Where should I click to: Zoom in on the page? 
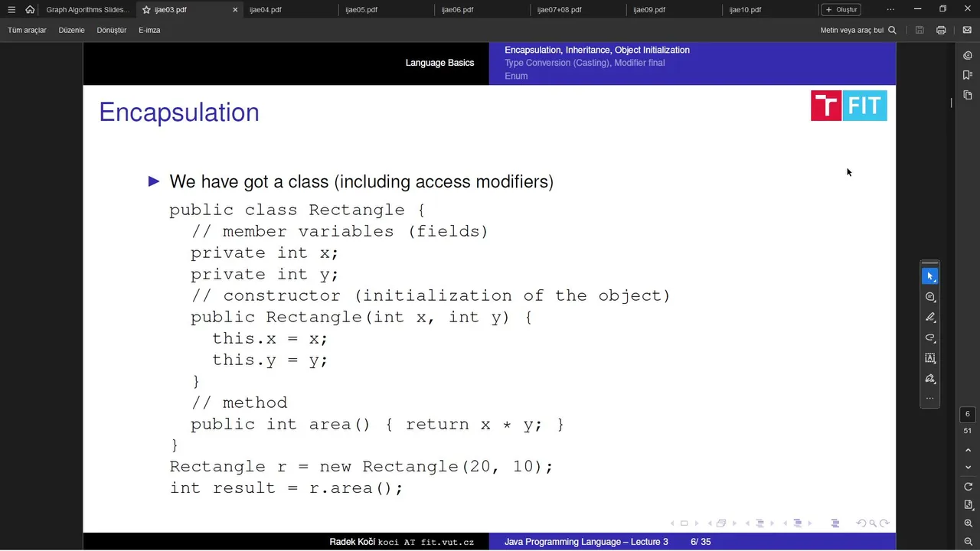coord(968,523)
